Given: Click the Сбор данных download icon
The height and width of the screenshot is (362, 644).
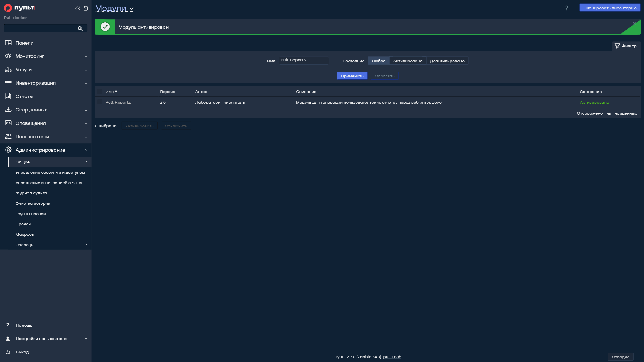Looking at the screenshot, I should [x=8, y=109].
